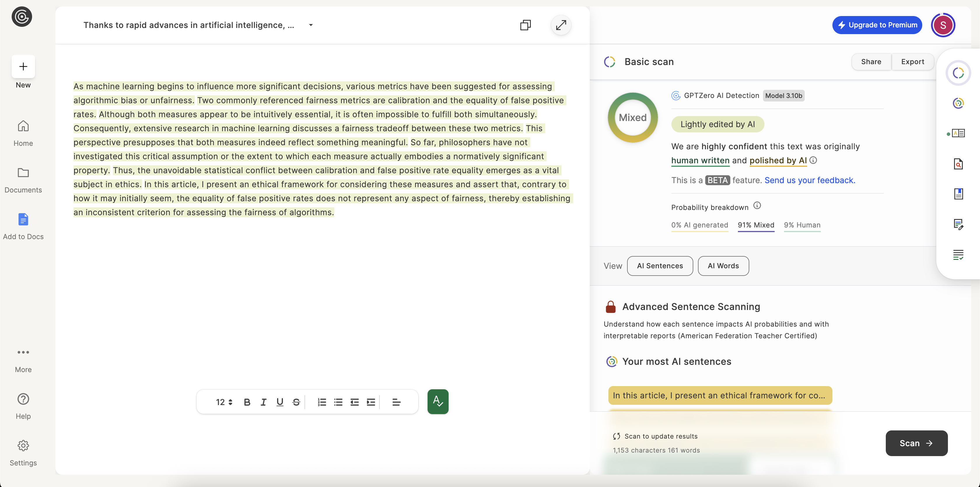This screenshot has width=980, height=487.
Task: Apply underline formatting
Action: [x=280, y=402]
